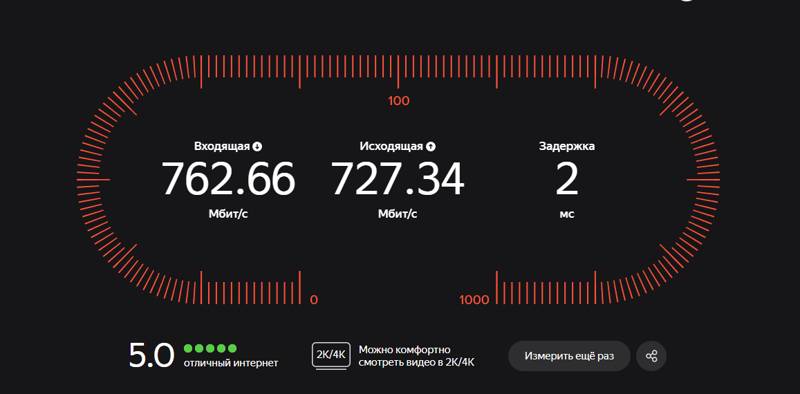
Task: Click the отличный интернет text
Action: coord(231,363)
